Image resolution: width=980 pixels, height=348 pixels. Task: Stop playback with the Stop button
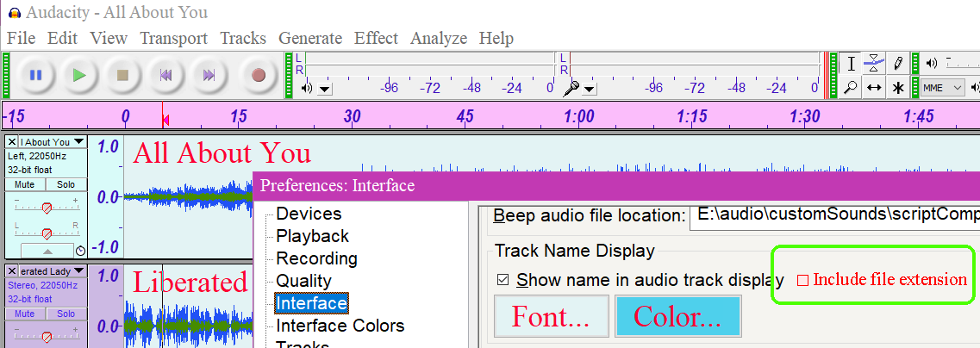(x=122, y=76)
